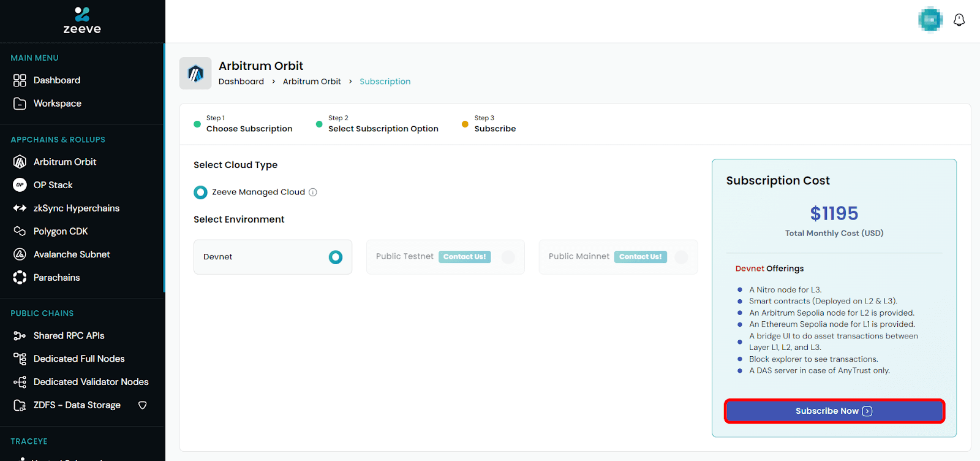Image resolution: width=980 pixels, height=461 pixels.
Task: Select the Devnet radio button
Action: click(x=336, y=257)
